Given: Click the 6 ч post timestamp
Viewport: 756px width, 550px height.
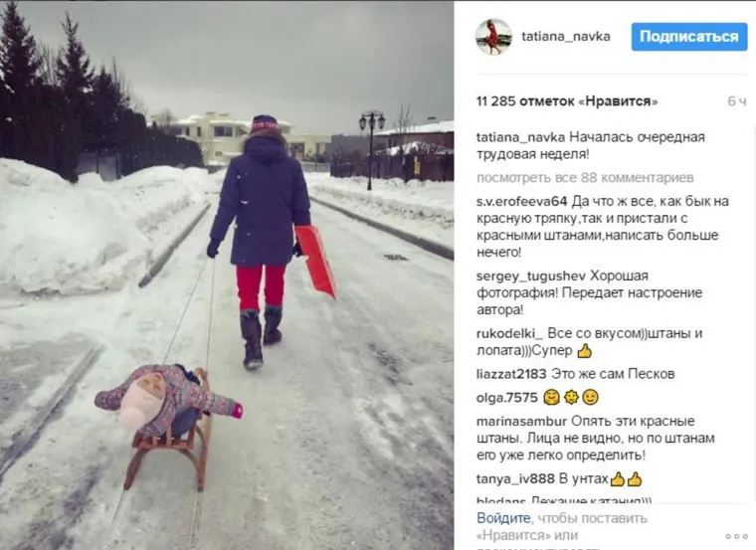Looking at the screenshot, I should 737,101.
